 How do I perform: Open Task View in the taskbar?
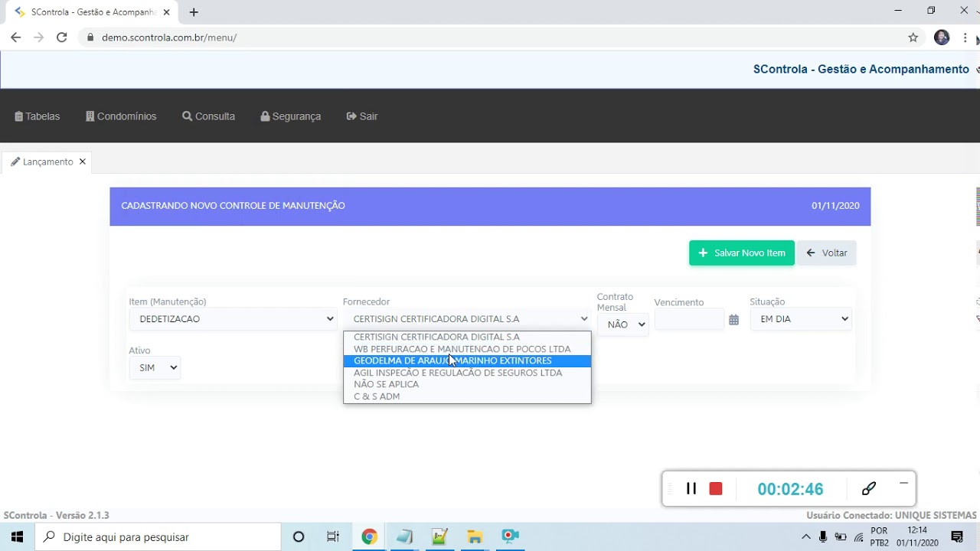333,536
